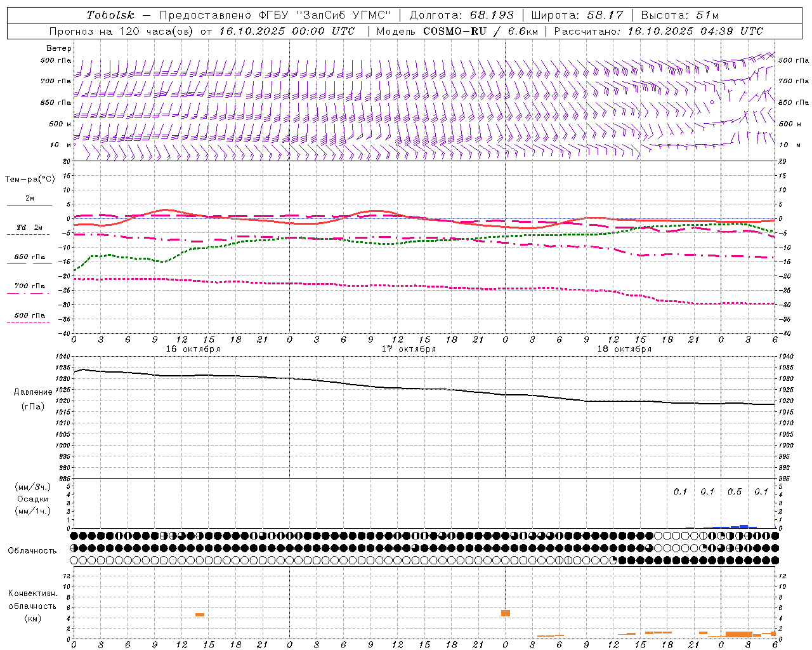Select the 'Предоставлено ФГБУ "ЗапСиб УГМС"' provider text
The height and width of the screenshot is (650, 812).
[276, 15]
